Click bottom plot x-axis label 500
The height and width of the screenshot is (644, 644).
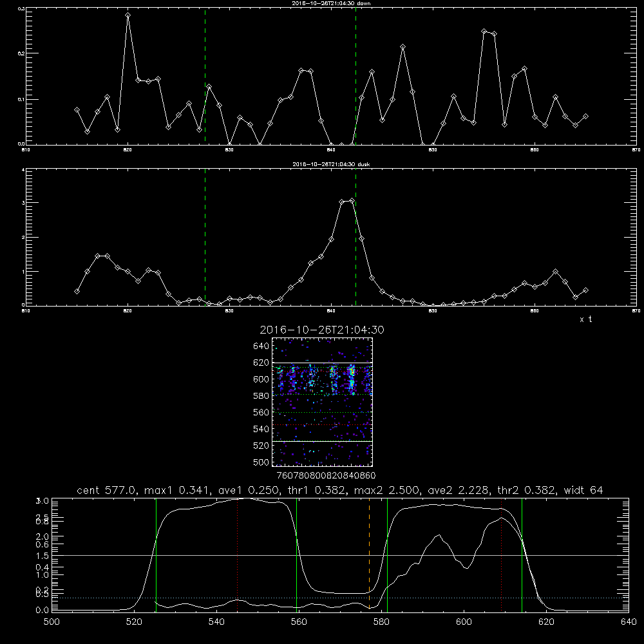click(x=52, y=622)
